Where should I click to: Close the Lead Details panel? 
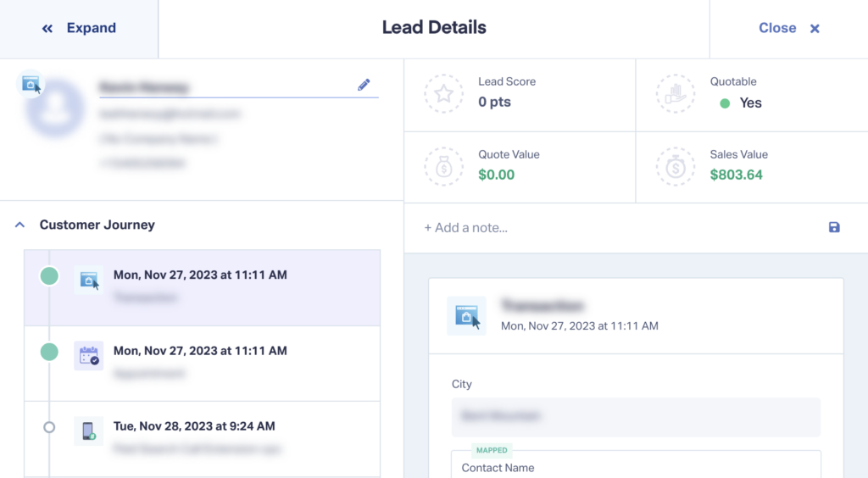pyautogui.click(x=789, y=28)
